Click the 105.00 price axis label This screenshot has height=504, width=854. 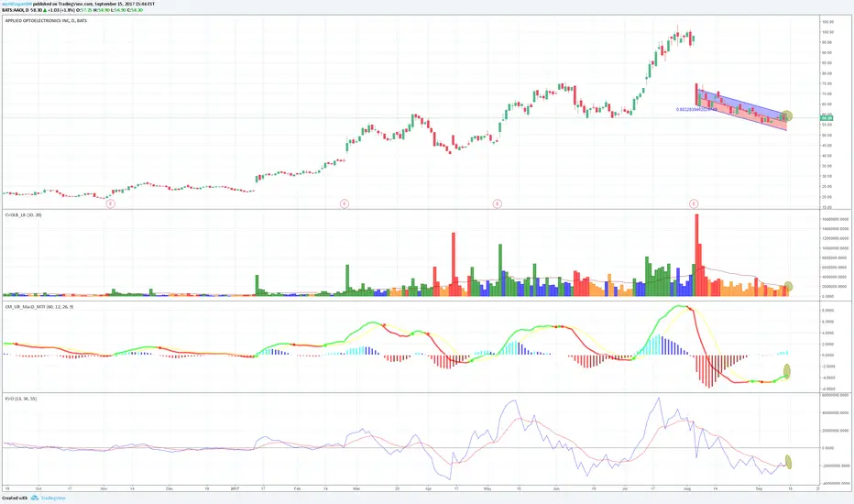tap(827, 22)
